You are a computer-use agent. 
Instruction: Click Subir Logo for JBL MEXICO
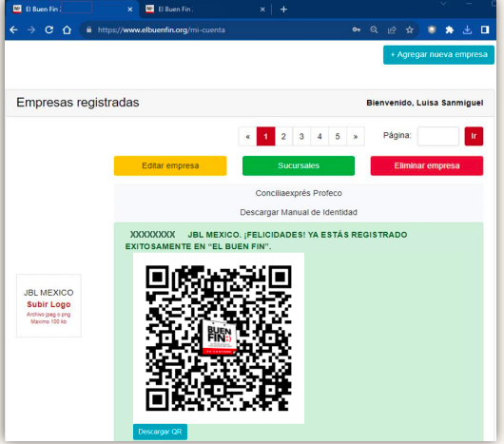pos(48,304)
